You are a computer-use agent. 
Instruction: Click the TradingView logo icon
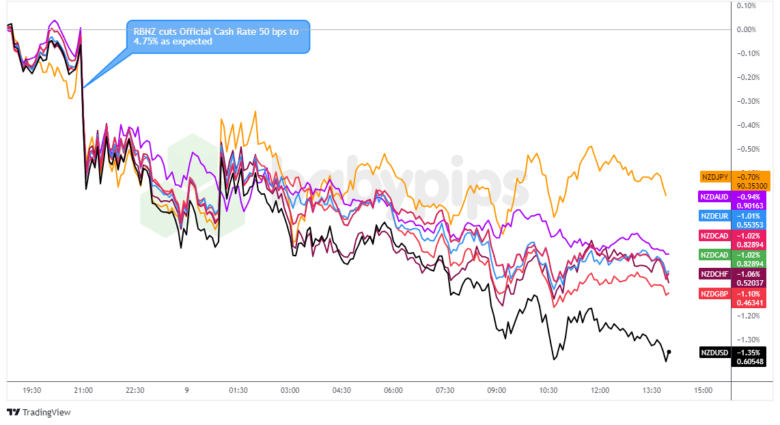click(x=13, y=412)
